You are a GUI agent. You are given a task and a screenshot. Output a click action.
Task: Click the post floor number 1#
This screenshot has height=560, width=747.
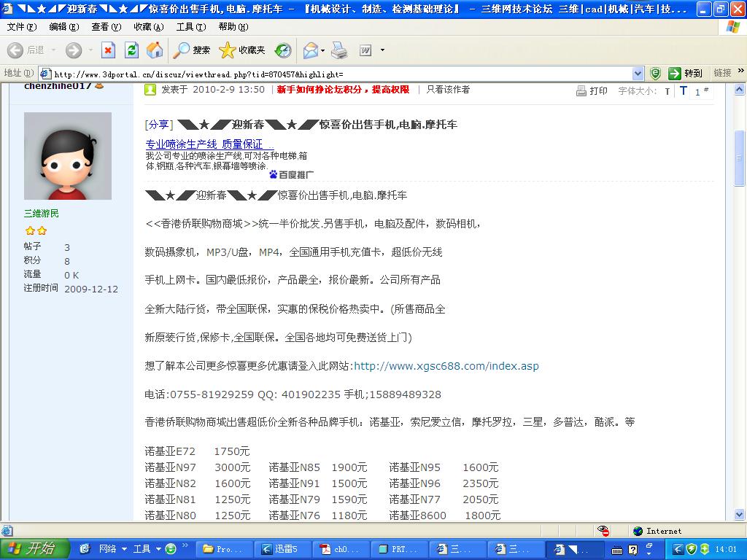[x=701, y=91]
